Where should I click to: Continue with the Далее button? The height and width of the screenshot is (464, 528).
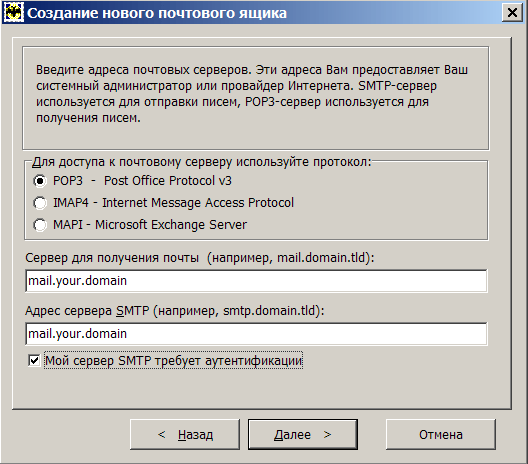303,434
